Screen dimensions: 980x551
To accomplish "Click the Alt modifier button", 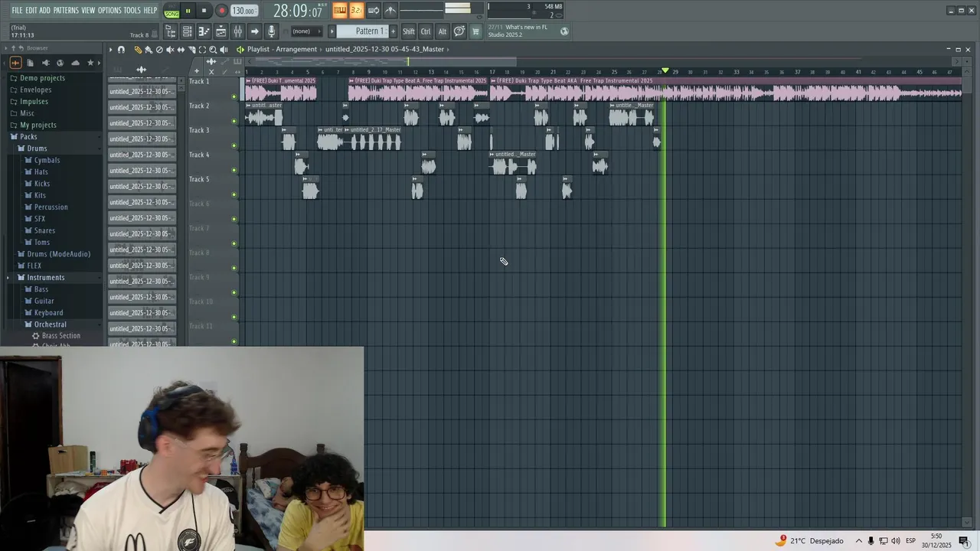I will (443, 31).
